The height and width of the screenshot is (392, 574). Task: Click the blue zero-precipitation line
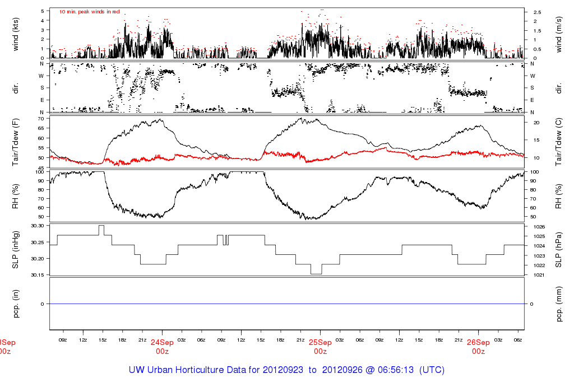click(286, 304)
